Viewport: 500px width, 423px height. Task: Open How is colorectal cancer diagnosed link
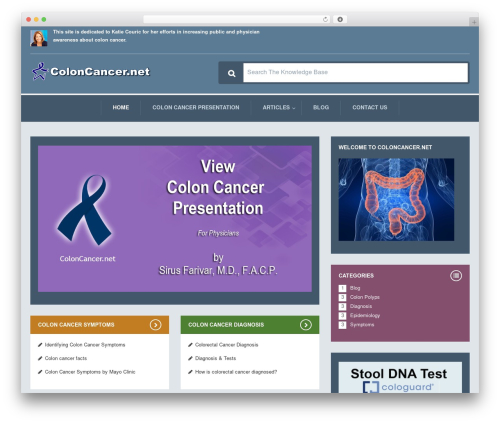pos(236,372)
